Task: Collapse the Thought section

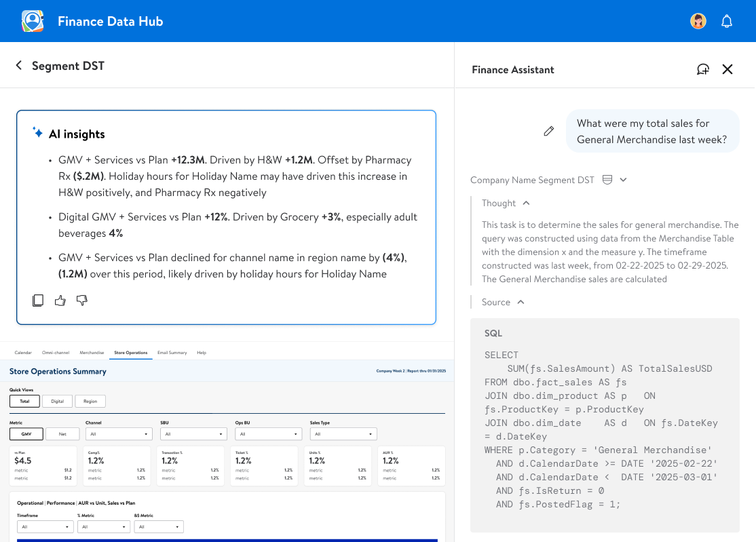Action: (x=526, y=203)
